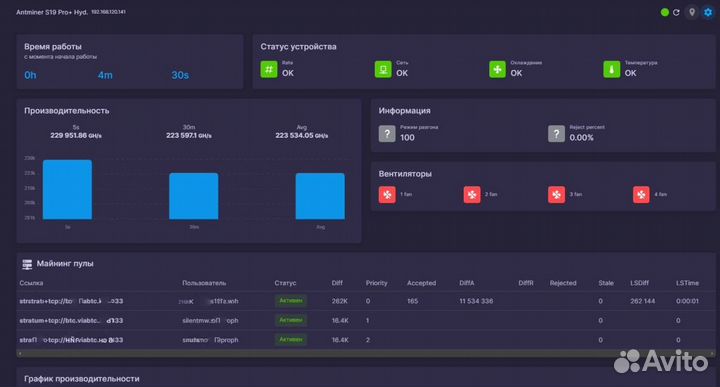
Task: Click the Активен badge in priority 0 row
Action: click(x=291, y=301)
